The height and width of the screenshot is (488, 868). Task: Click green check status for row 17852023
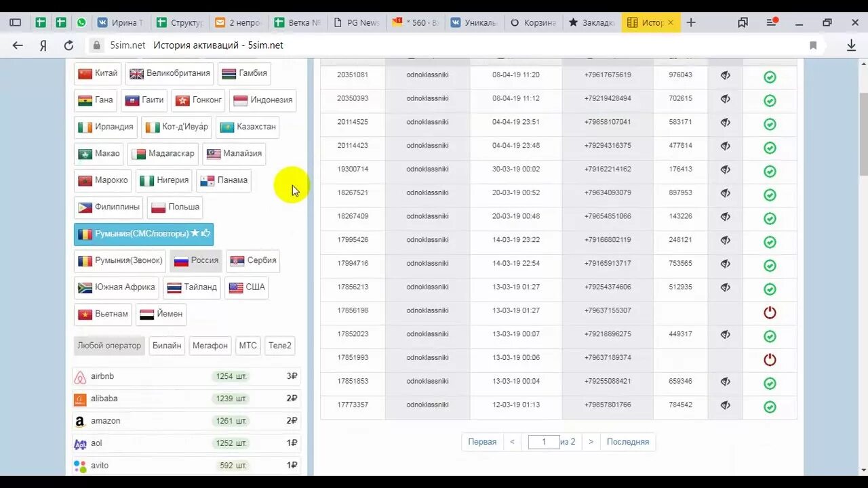tap(770, 336)
